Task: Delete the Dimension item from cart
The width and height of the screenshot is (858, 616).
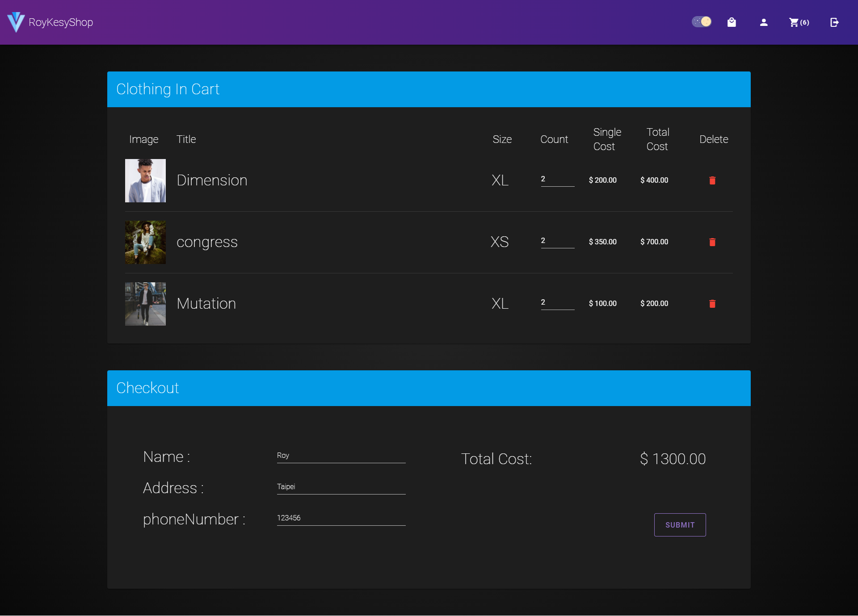Action: pos(712,180)
